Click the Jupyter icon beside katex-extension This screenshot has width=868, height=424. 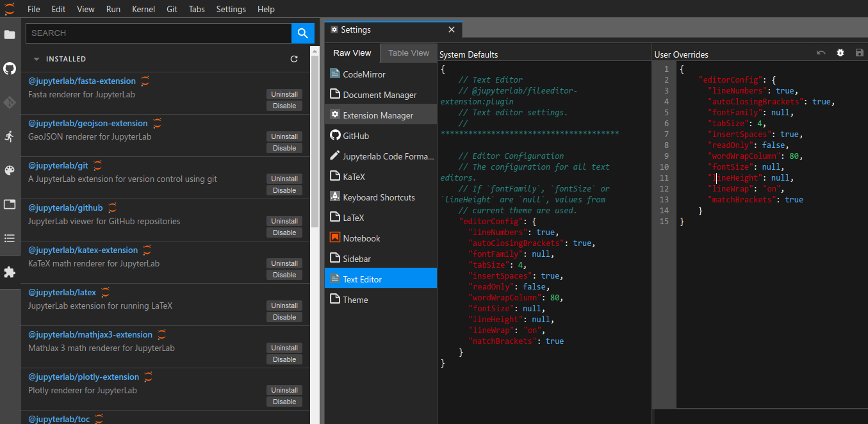pos(147,250)
